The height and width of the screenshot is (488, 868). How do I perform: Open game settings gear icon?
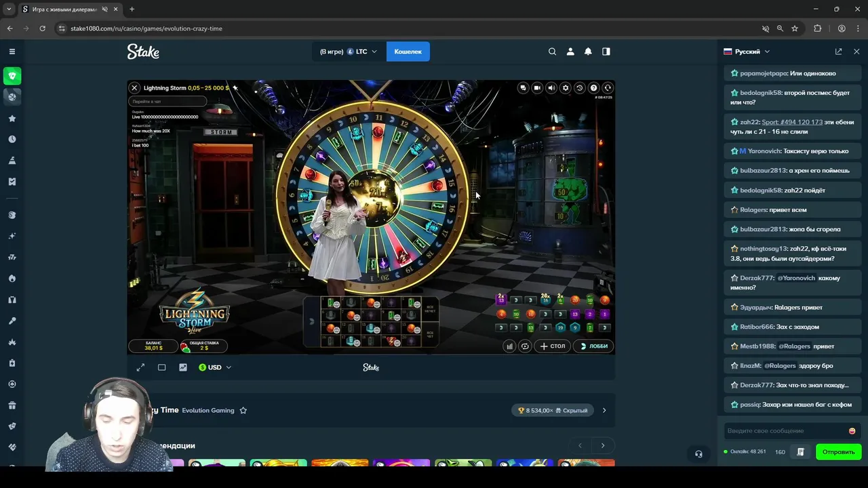tap(566, 87)
